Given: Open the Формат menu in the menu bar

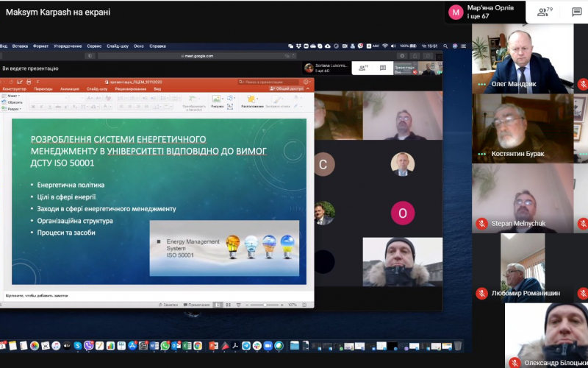Looking at the screenshot, I should pyautogui.click(x=40, y=46).
